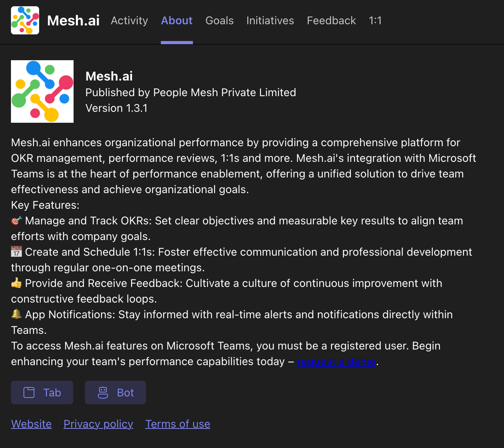Viewport: 504px width, 448px height.
Task: Click the robot icon inside the Bot button
Action: [103, 392]
